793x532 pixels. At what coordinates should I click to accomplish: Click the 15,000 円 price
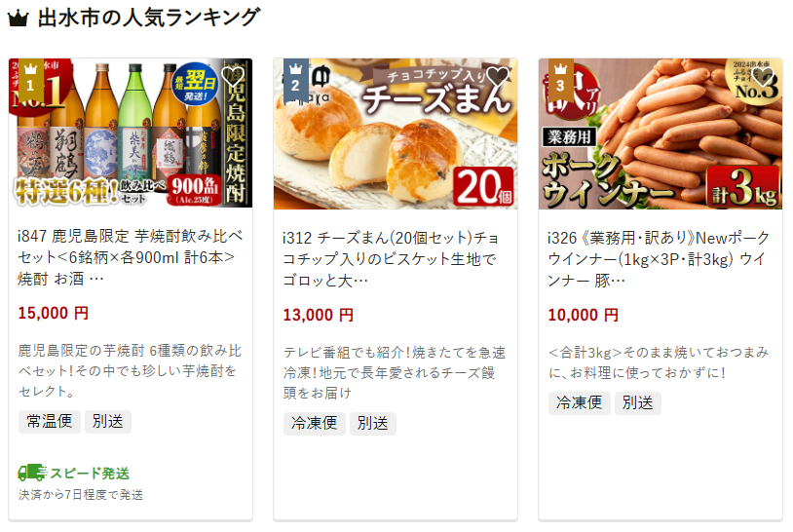tap(54, 313)
